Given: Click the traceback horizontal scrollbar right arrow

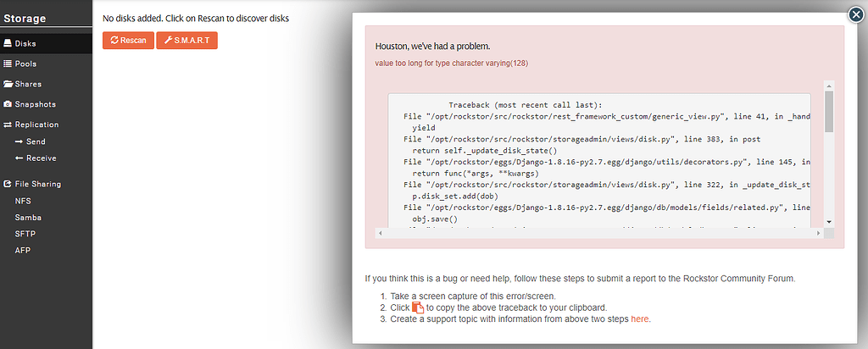Looking at the screenshot, I should 818,234.
